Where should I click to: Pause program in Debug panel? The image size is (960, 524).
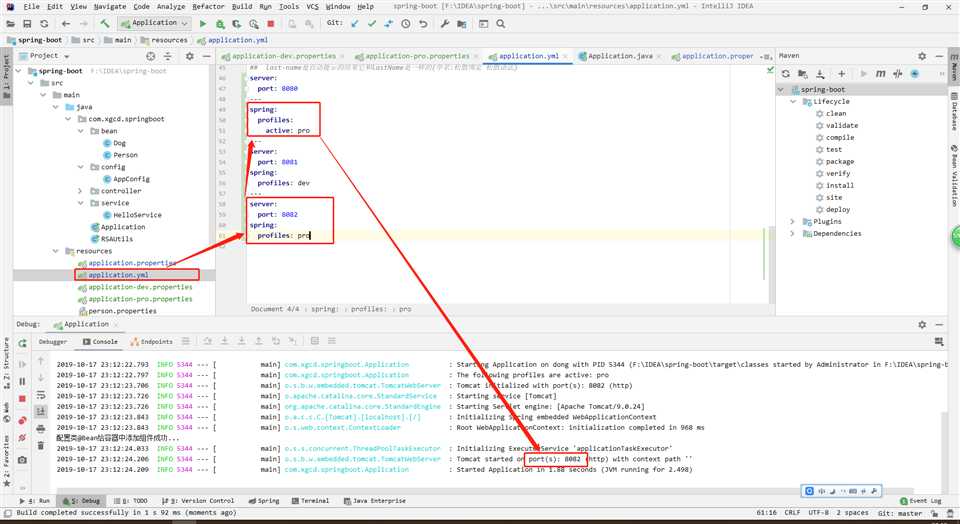tap(22, 381)
